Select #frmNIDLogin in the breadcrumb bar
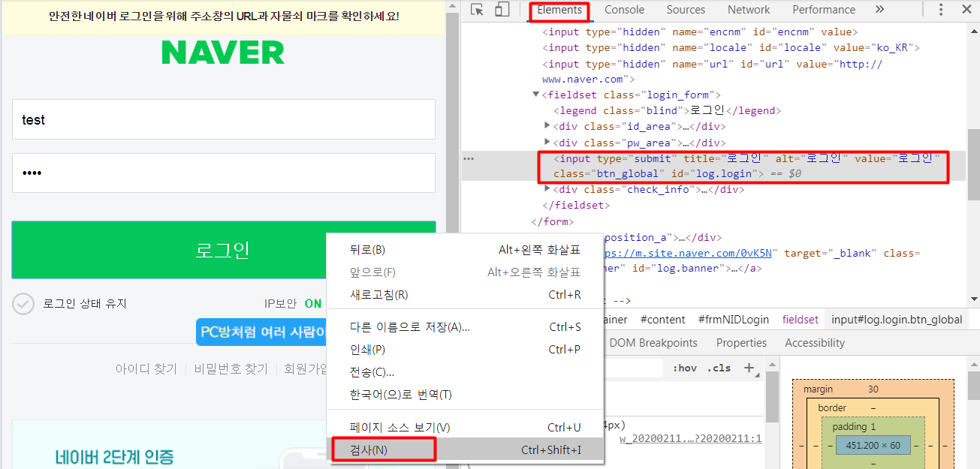Image resolution: width=980 pixels, height=469 pixels. coord(733,320)
